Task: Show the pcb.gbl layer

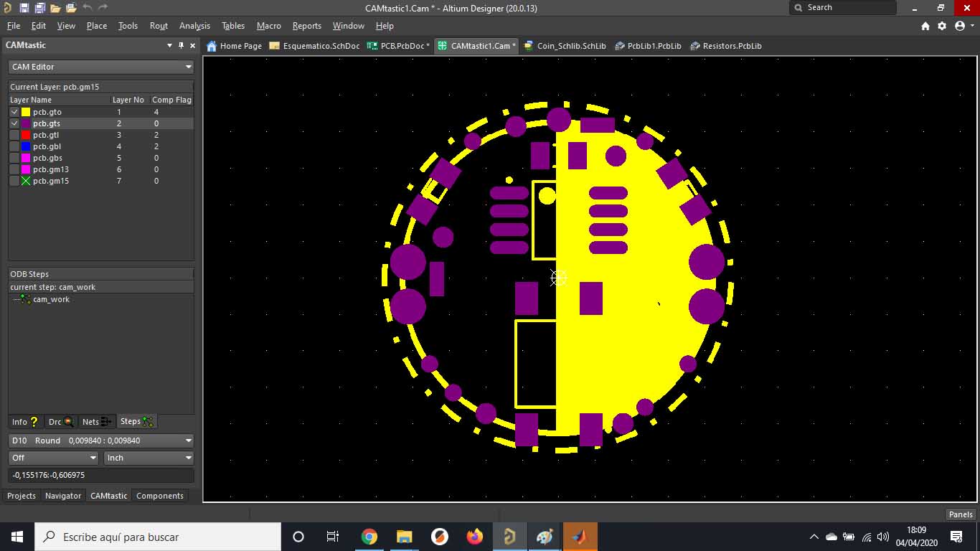Action: (14, 146)
